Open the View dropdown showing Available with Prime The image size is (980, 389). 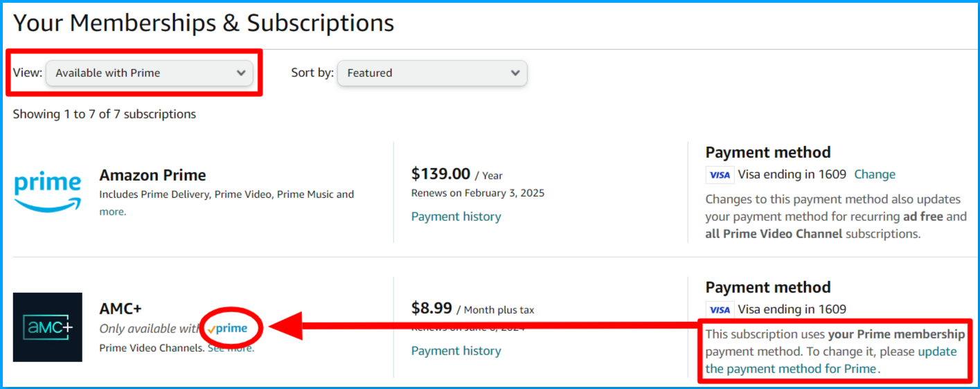pyautogui.click(x=149, y=73)
